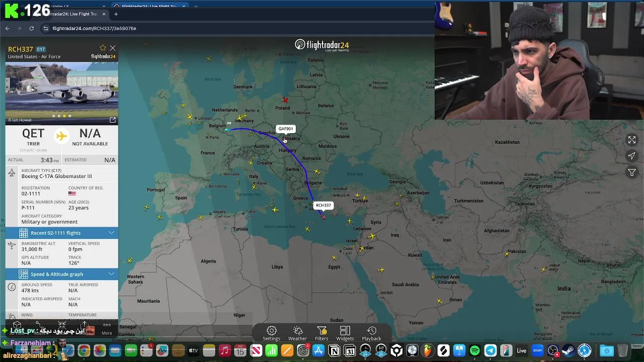Open the Settings gear in the map toolbar
The height and width of the screenshot is (362, 644).
point(271,333)
